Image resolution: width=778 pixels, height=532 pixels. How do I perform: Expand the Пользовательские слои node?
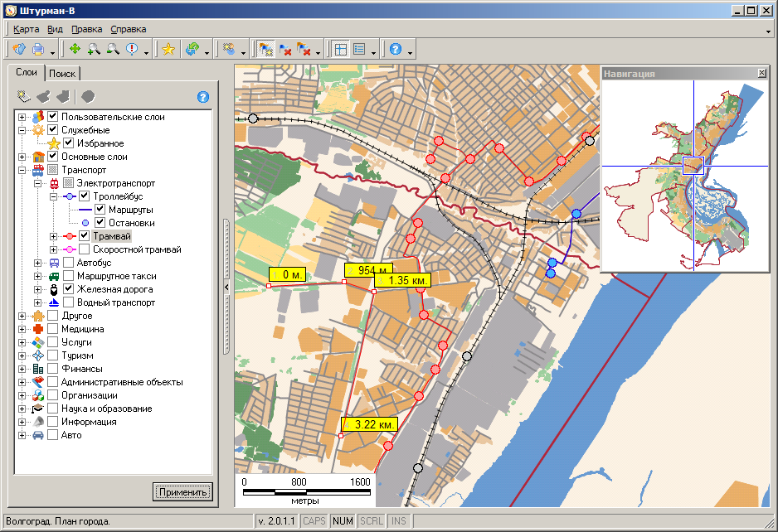[22, 117]
